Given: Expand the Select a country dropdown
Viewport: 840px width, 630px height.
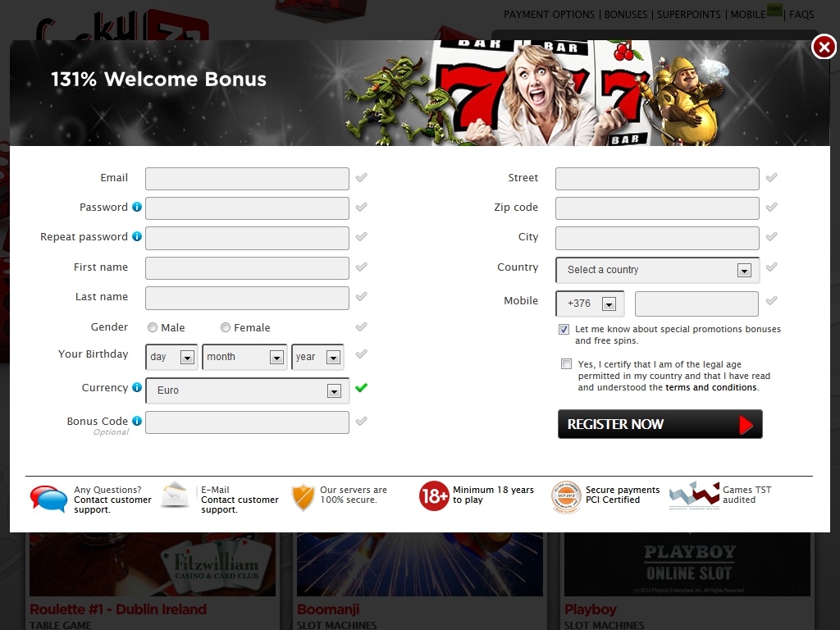Looking at the screenshot, I should (x=657, y=270).
